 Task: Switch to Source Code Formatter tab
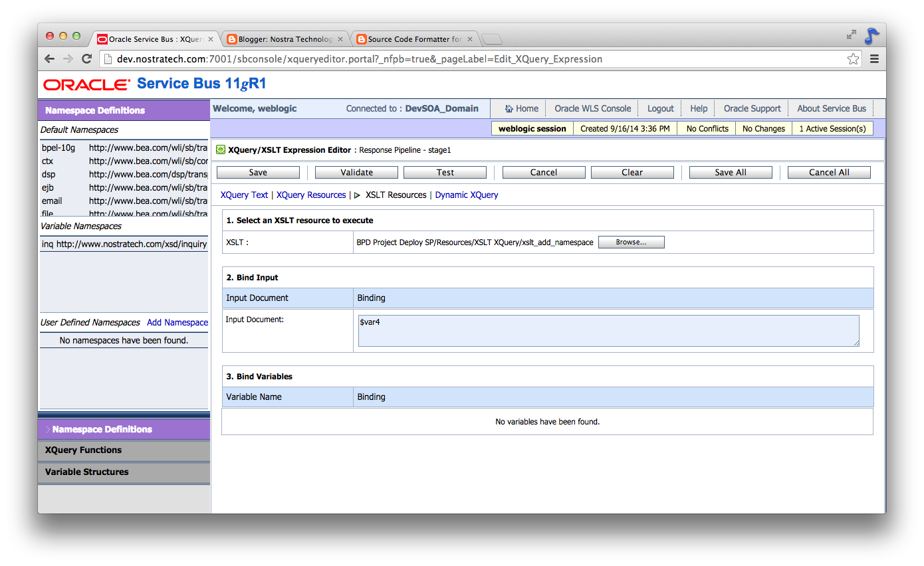413,39
